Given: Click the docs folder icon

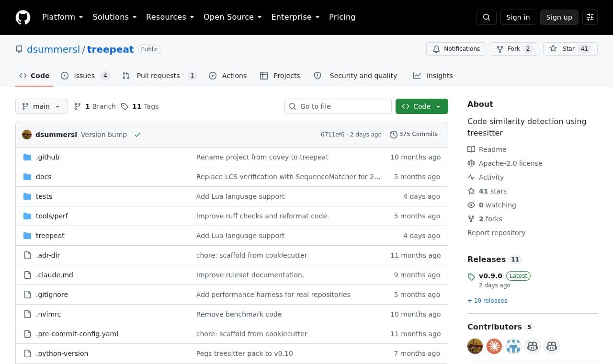Looking at the screenshot, I should 27,177.
